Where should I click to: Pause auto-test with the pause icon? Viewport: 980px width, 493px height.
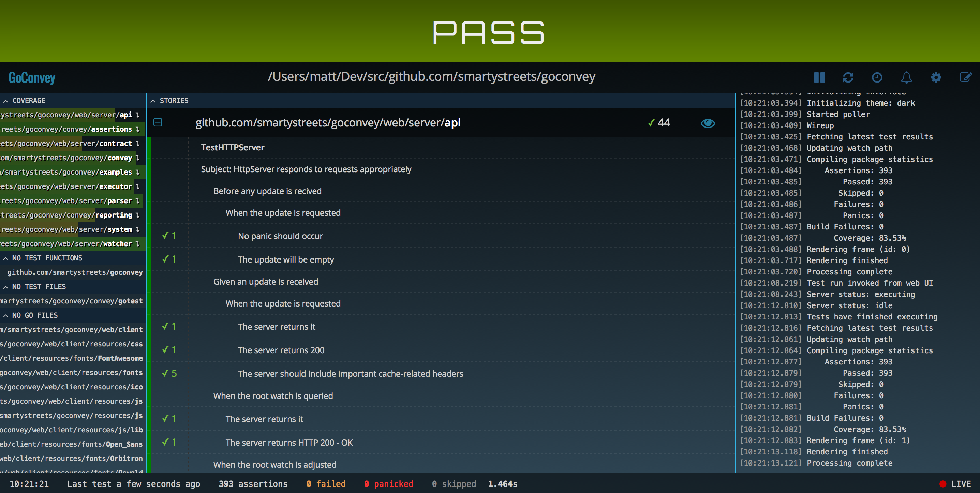click(819, 78)
